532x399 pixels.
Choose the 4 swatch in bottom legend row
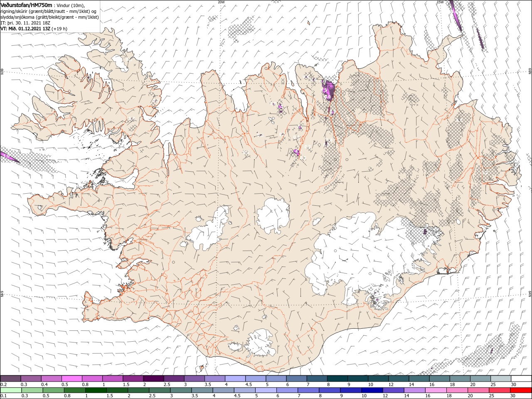tap(223, 390)
